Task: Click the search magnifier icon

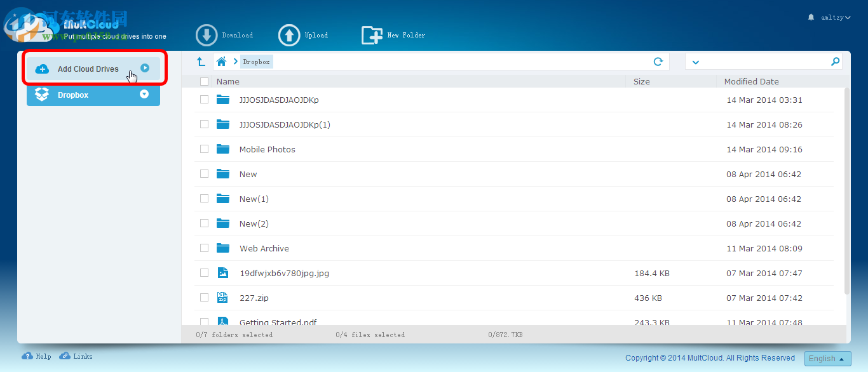Action: 836,61
